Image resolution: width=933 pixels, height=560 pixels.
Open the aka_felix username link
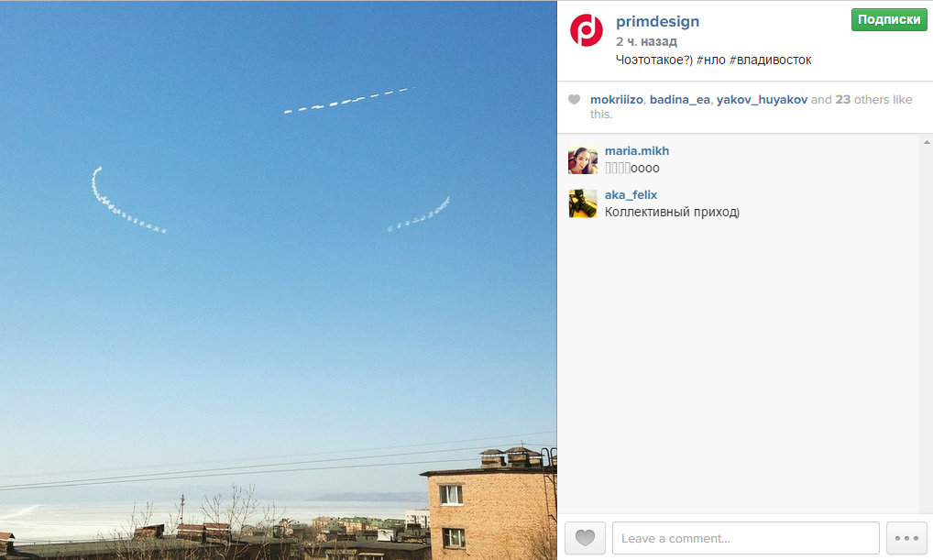coord(631,194)
